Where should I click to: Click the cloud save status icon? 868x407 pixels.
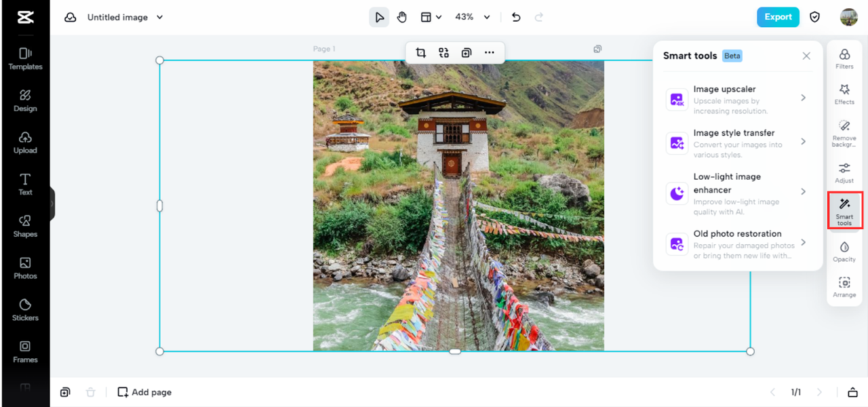(x=71, y=18)
